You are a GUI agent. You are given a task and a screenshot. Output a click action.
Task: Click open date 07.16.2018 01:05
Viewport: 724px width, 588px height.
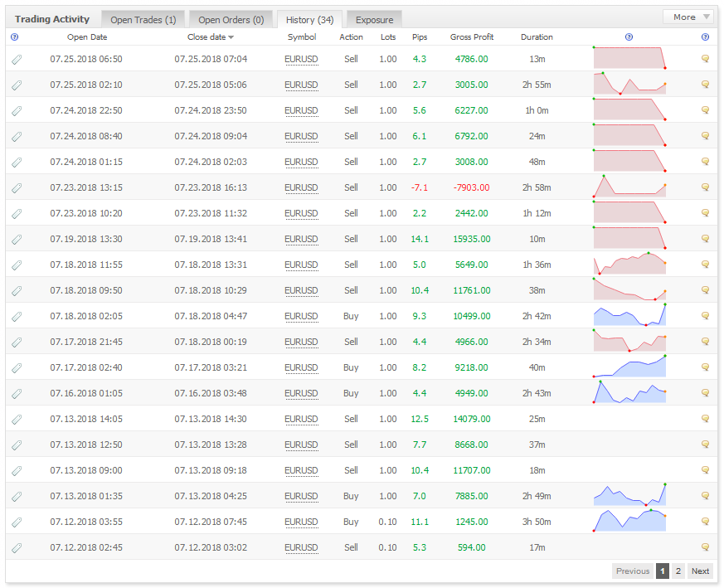coord(86,393)
